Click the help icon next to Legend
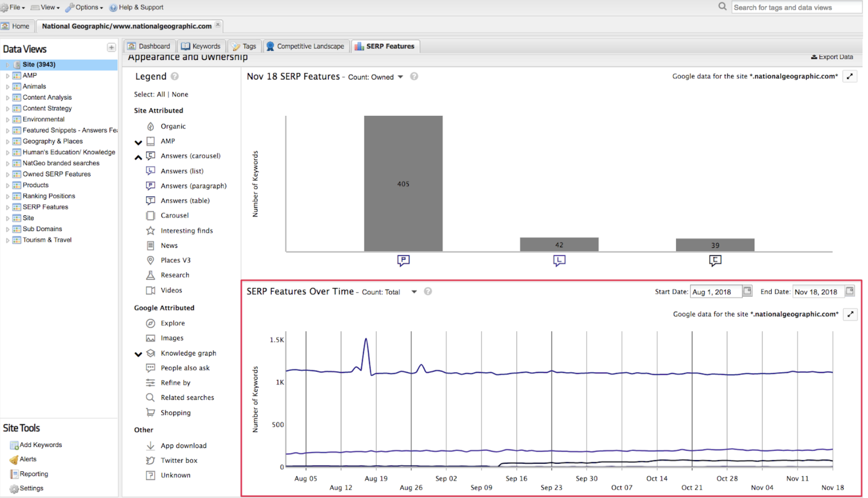Viewport: 868px width, 498px height. pos(175,76)
